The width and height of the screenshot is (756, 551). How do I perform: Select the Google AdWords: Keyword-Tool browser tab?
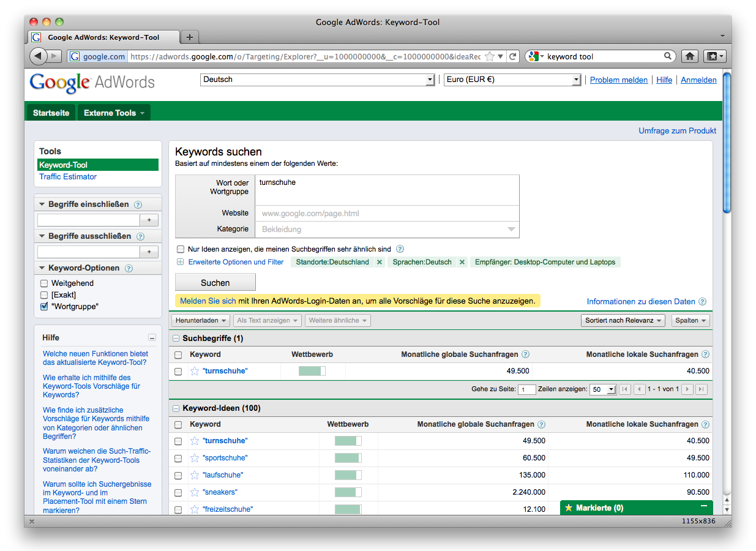pos(104,37)
